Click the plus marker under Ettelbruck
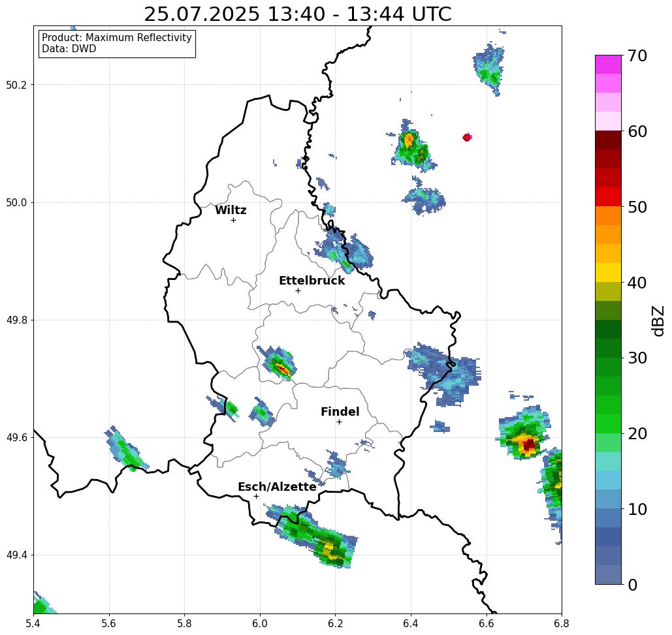Viewport: 672px width, 635px height. 298,290
